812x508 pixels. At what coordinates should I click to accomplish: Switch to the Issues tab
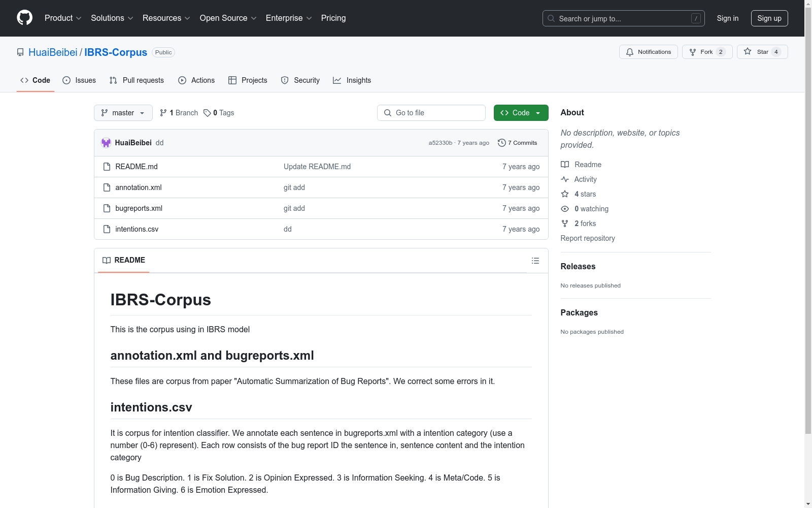79,80
